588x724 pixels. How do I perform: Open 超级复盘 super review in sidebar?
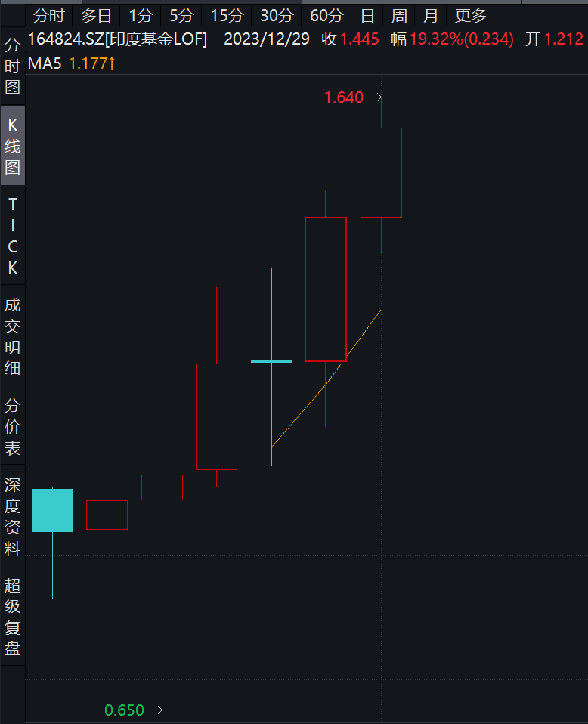[x=13, y=617]
